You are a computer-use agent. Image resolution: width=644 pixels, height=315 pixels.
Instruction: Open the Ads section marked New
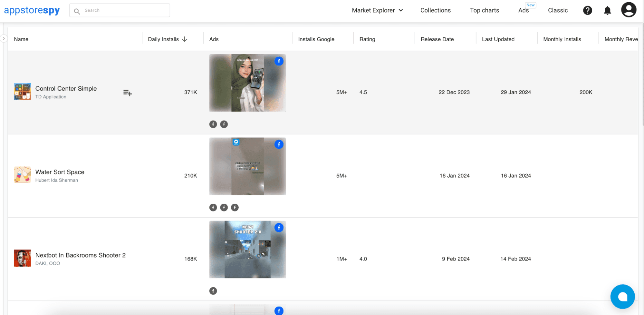524,10
